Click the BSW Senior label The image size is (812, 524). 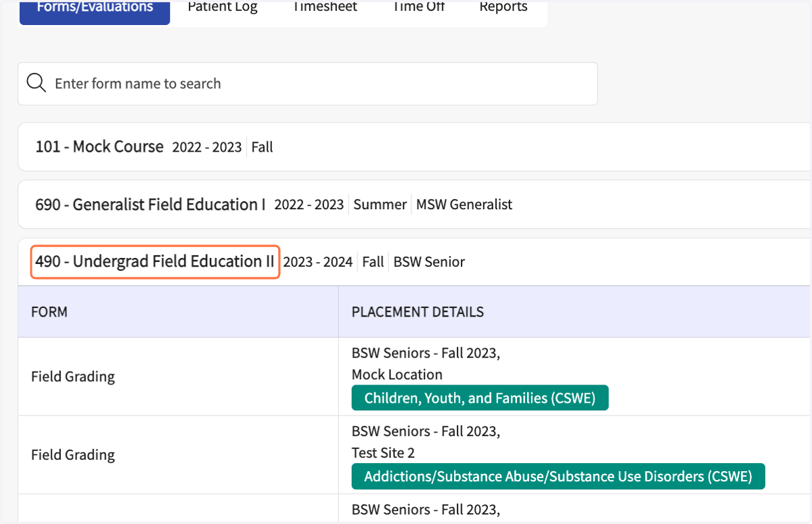pyautogui.click(x=429, y=262)
